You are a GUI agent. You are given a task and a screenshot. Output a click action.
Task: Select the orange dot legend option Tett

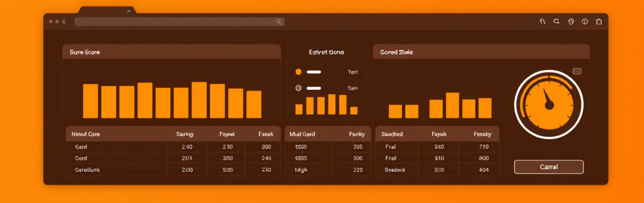[x=298, y=72]
